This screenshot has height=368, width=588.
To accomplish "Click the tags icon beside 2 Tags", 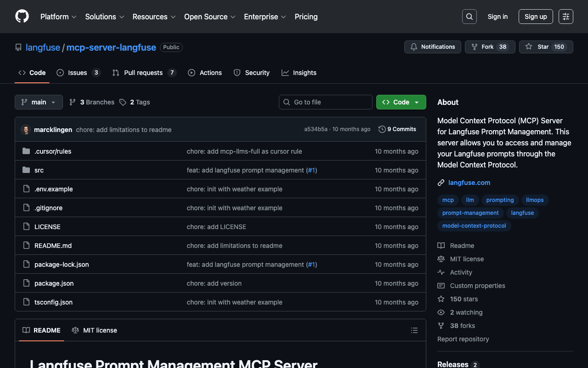I will click(123, 102).
